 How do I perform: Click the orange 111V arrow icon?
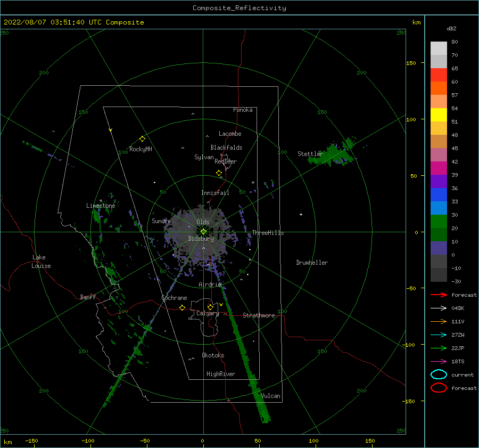pos(439,321)
